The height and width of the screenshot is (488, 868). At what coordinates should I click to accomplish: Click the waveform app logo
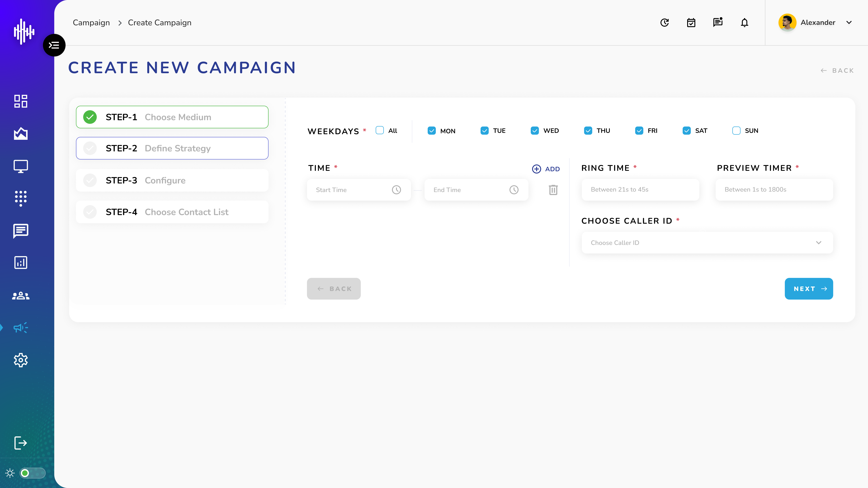pyautogui.click(x=24, y=31)
